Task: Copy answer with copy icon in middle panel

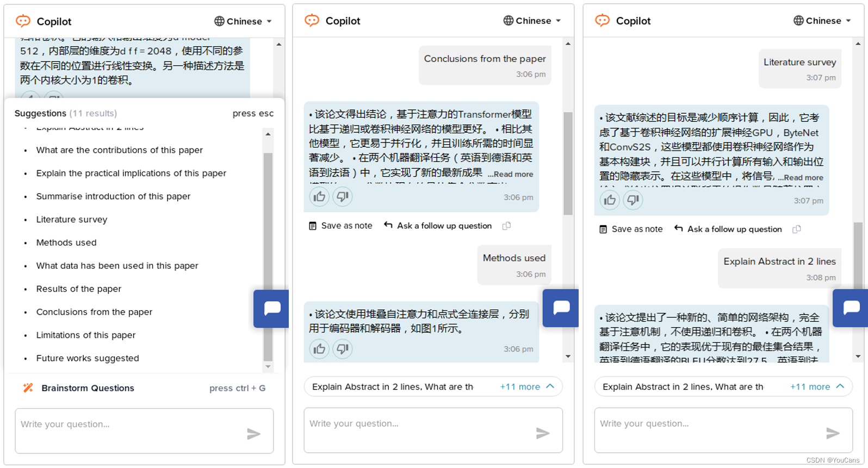Action: [506, 226]
